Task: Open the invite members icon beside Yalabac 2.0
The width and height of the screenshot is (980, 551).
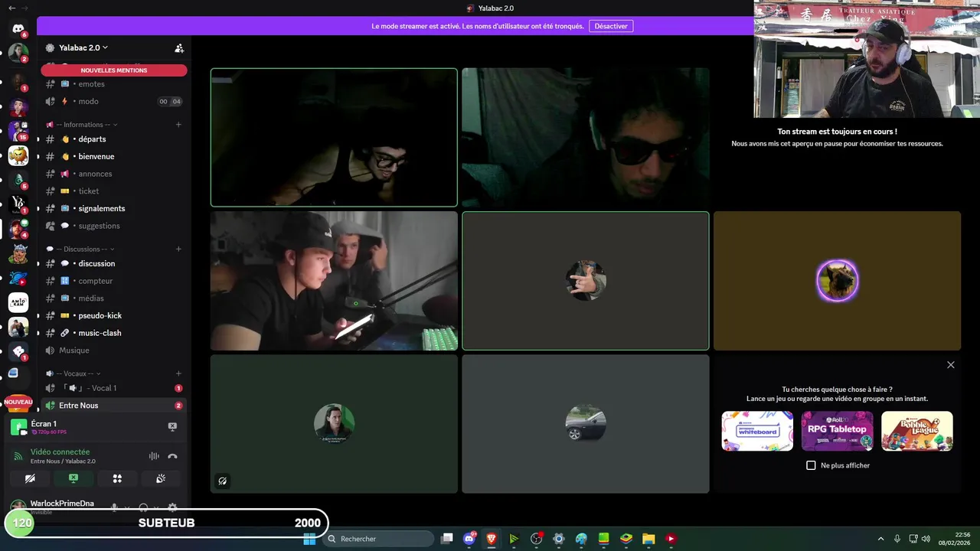Action: pyautogui.click(x=179, y=47)
